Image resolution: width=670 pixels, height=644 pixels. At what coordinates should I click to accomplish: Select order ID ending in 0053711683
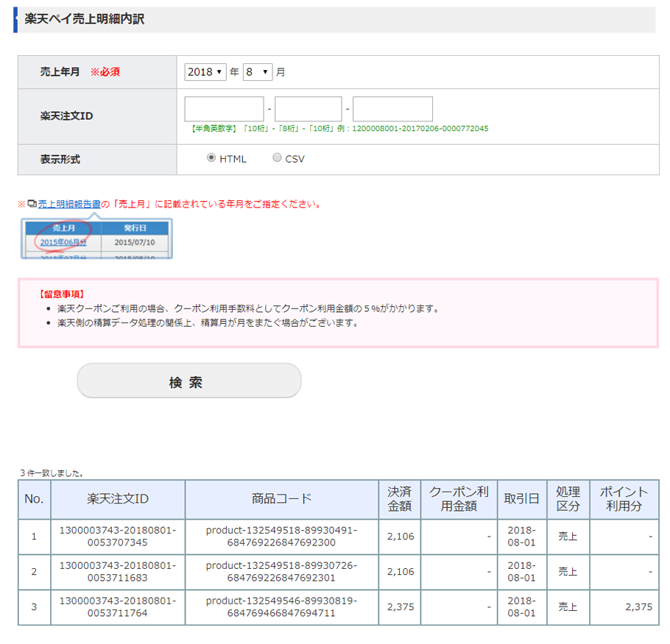click(118, 573)
